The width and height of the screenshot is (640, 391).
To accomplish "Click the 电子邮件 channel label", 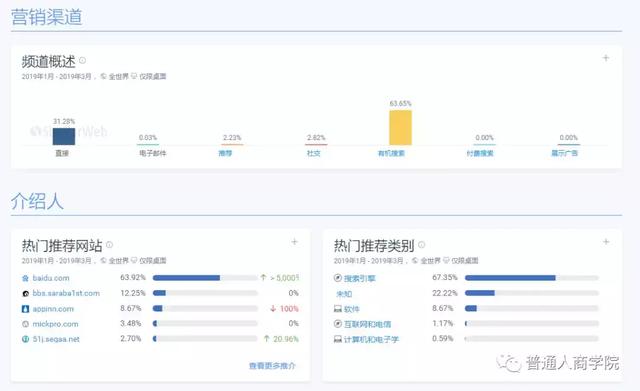I will click(153, 153).
